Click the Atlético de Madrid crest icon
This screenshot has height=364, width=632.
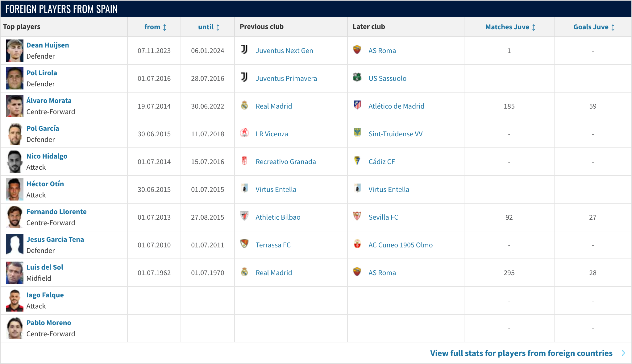[357, 105]
